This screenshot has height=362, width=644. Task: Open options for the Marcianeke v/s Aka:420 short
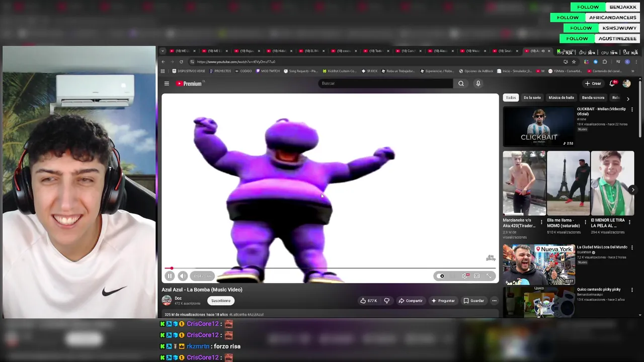click(x=541, y=222)
